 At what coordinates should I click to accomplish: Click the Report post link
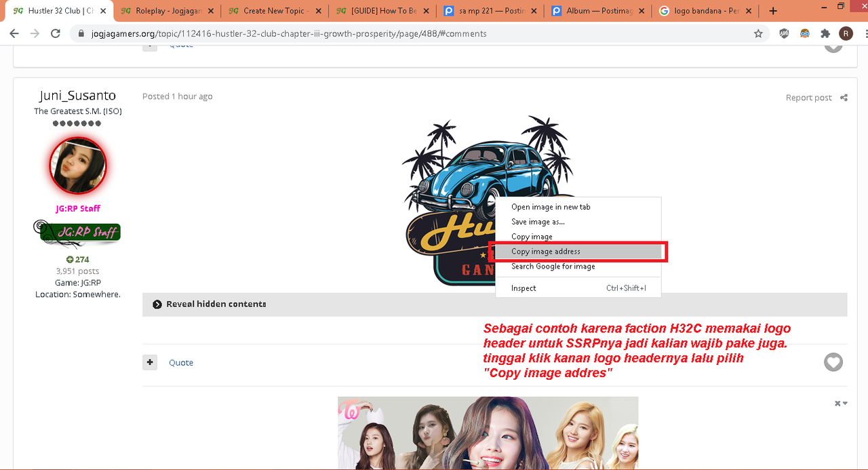pos(808,98)
